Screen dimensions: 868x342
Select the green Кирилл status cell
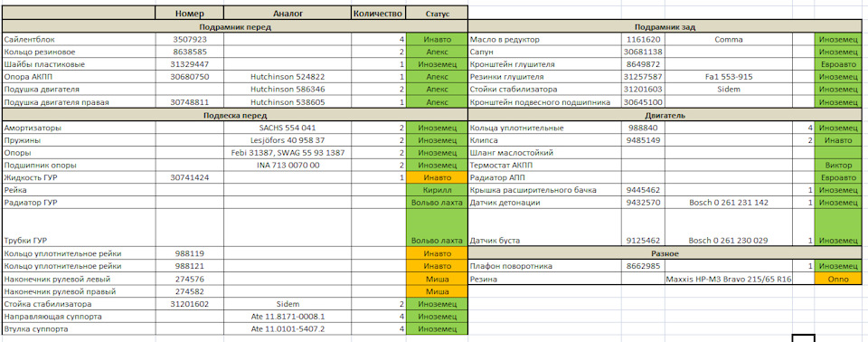437,190
